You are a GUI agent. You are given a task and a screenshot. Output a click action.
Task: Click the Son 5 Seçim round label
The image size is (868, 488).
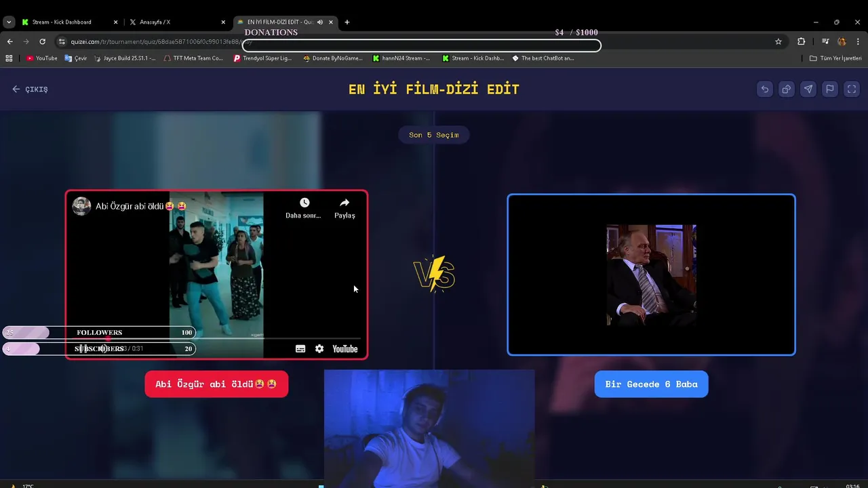434,135
